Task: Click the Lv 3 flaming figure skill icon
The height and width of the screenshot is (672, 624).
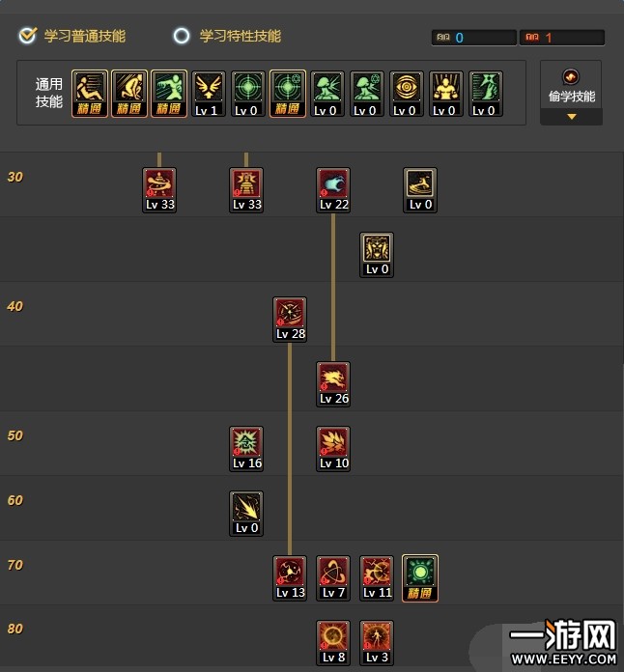Action: point(377,643)
